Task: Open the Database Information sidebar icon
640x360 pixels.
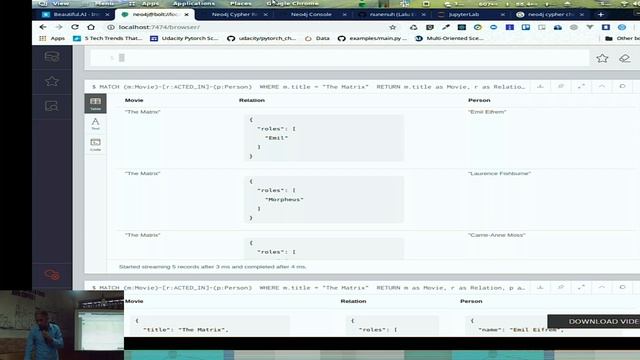Action: (x=52, y=56)
